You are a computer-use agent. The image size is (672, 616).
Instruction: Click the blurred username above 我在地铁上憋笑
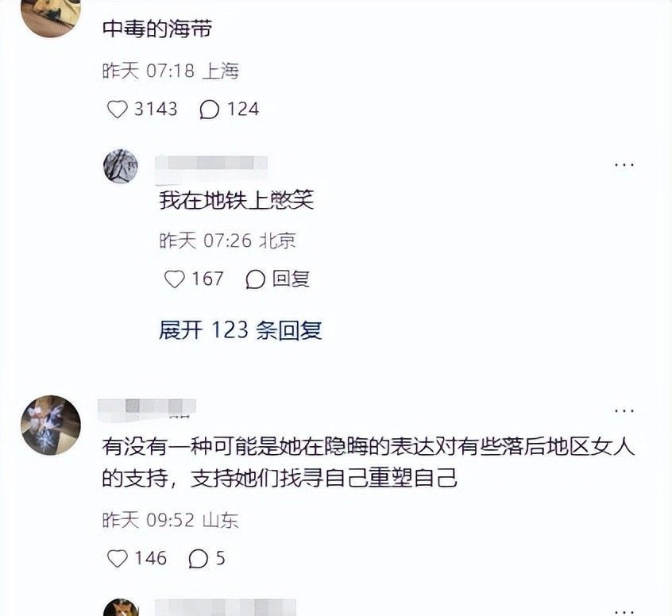210,164
